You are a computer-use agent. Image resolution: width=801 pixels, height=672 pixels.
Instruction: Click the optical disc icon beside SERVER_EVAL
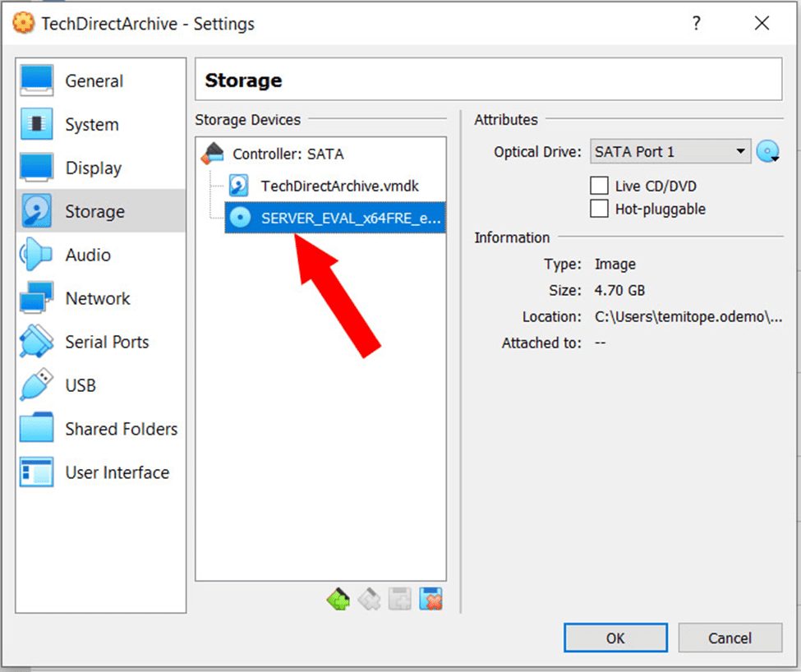point(240,218)
